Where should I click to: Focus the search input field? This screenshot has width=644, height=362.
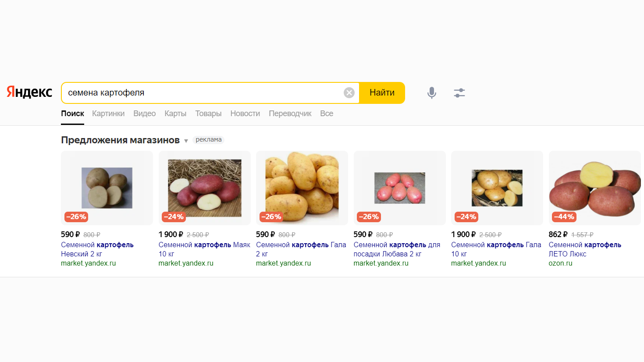[202, 92]
